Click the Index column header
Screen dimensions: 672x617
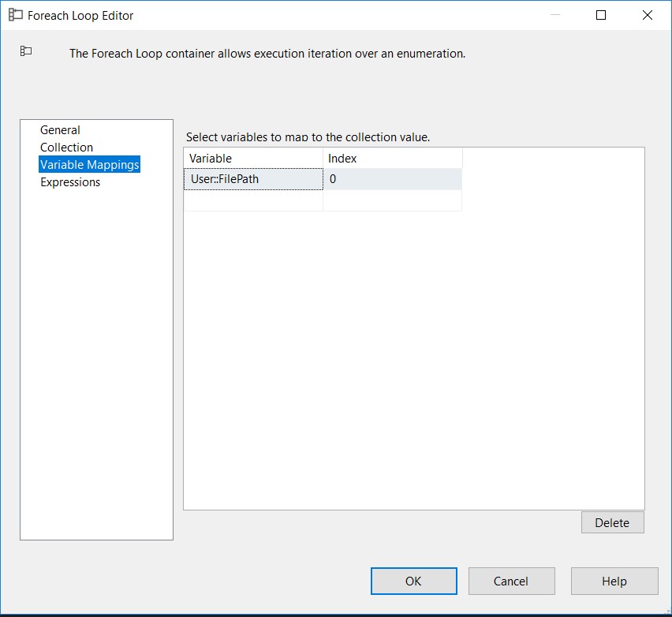point(392,159)
